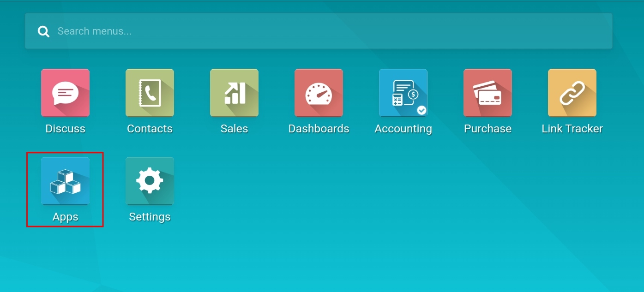Open the Dashboards speedometer icon
This screenshot has width=644, height=292.
(319, 93)
